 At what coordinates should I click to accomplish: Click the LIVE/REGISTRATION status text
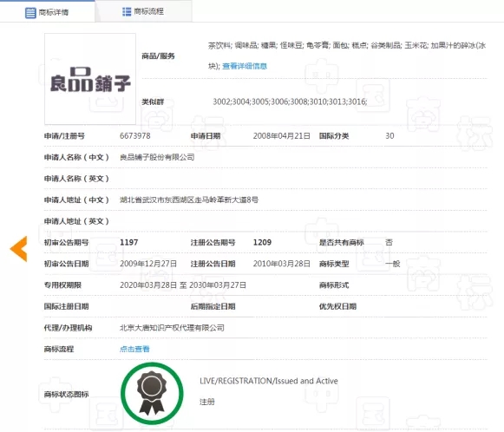tap(269, 381)
